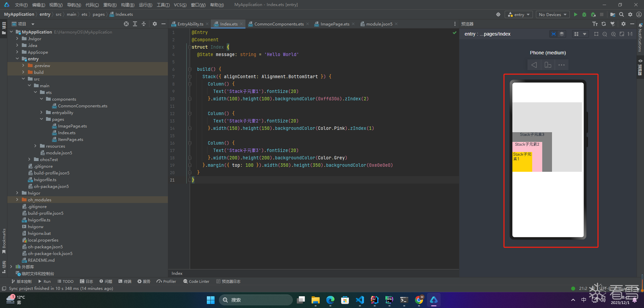Image resolution: width=644 pixels, height=308 pixels.
Task: Switch to the EntryAbility.ts tab
Action: tap(190, 24)
